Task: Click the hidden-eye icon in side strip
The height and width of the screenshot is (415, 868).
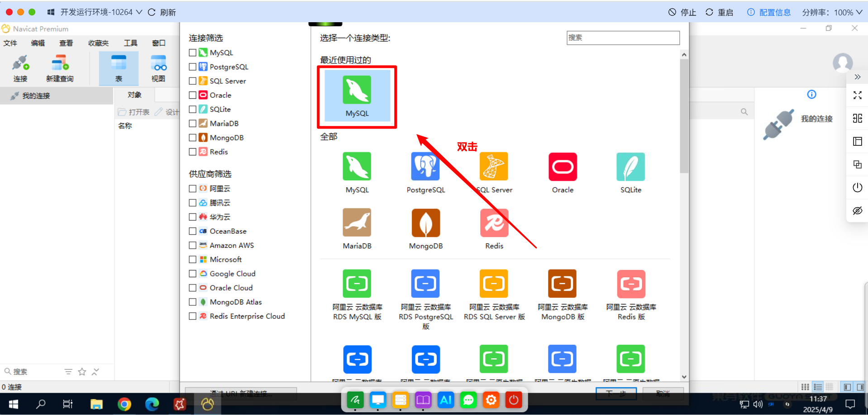Action: [857, 211]
